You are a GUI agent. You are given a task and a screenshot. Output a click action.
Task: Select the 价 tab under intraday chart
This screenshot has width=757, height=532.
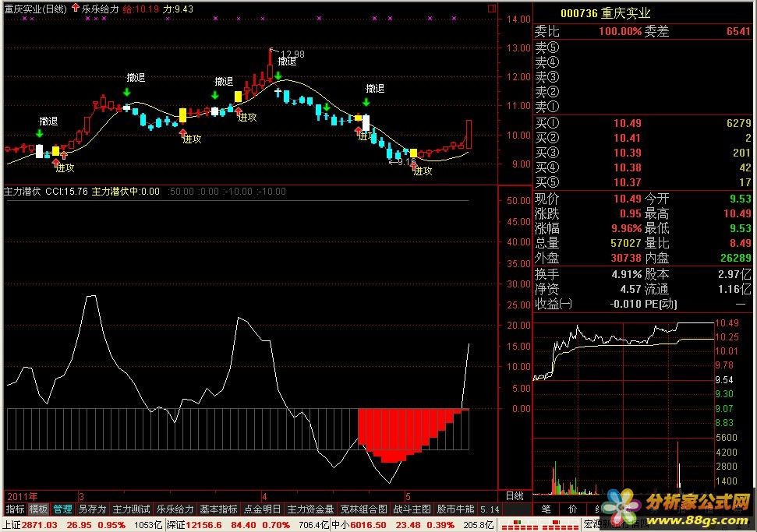click(x=572, y=509)
